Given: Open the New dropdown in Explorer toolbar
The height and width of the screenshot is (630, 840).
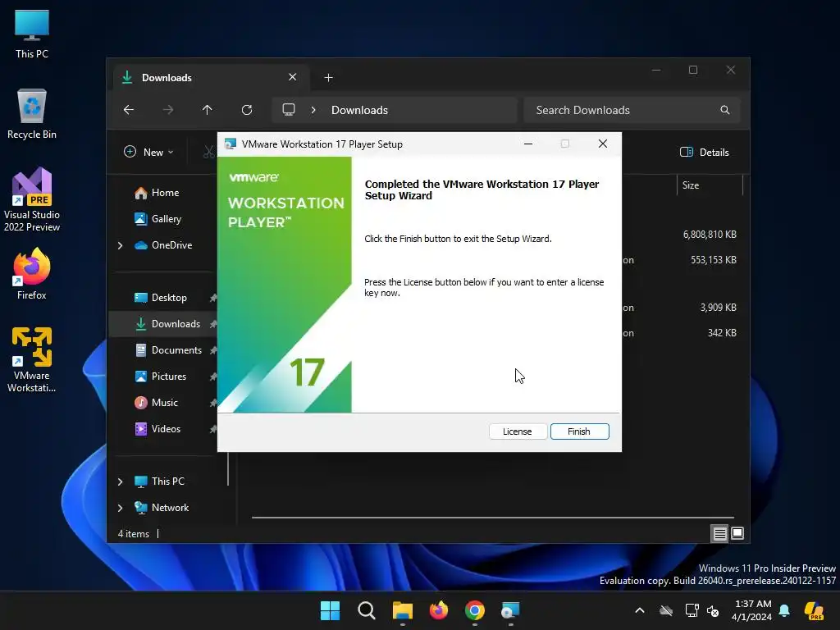Looking at the screenshot, I should click(x=149, y=152).
